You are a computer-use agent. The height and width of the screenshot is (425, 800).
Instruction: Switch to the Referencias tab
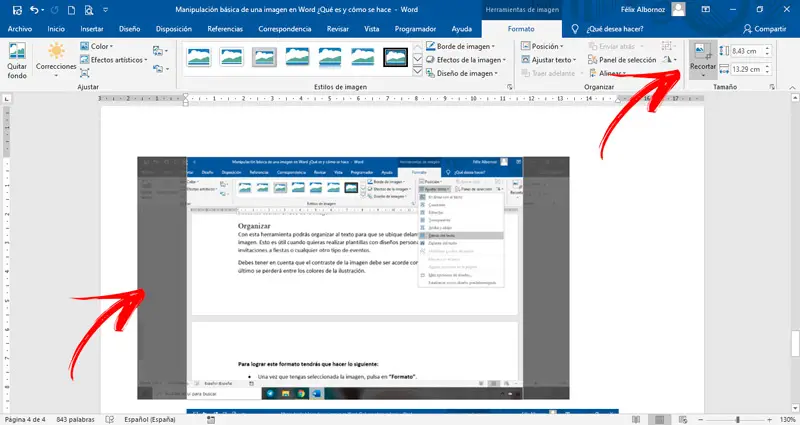225,29
